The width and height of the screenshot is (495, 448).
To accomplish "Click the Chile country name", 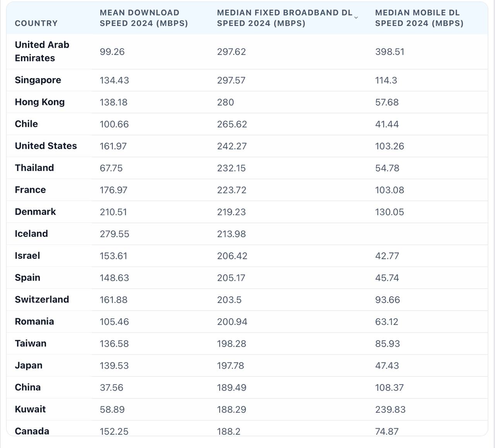I will tap(26, 124).
